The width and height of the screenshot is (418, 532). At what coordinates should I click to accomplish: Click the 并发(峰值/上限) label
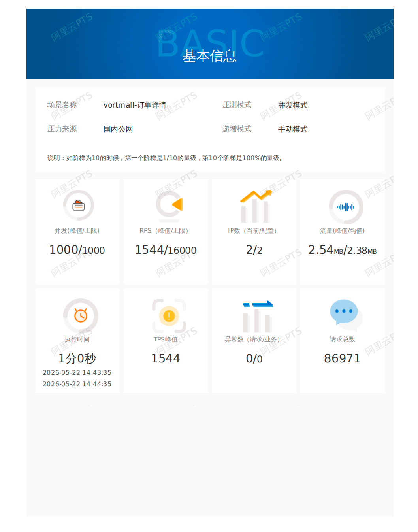[x=77, y=230]
